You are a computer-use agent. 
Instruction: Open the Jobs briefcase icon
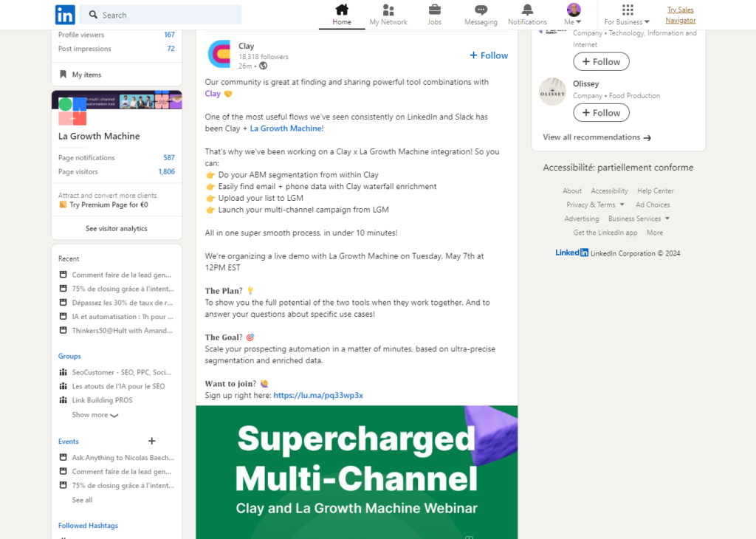click(435, 10)
